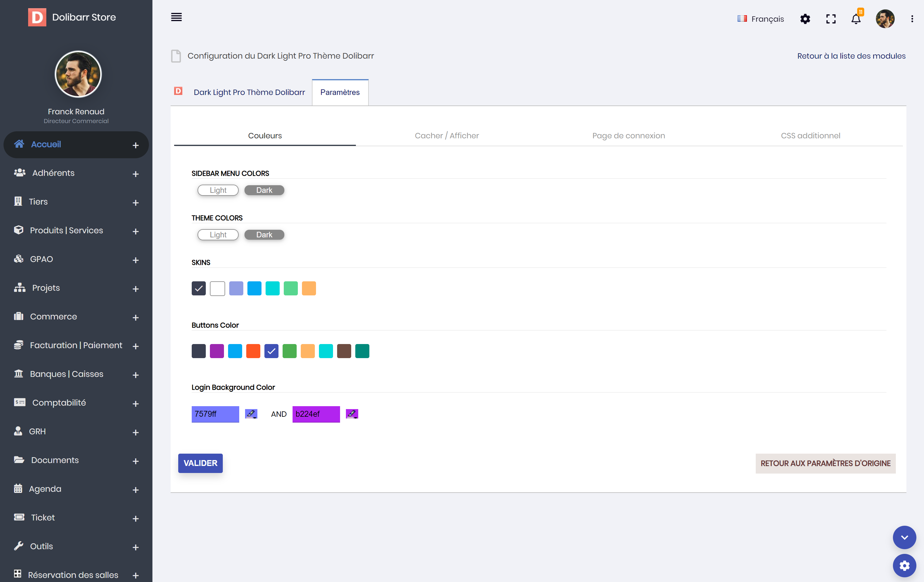Screen dimensions: 924x582
Task: Check the white skin box
Action: coord(217,288)
